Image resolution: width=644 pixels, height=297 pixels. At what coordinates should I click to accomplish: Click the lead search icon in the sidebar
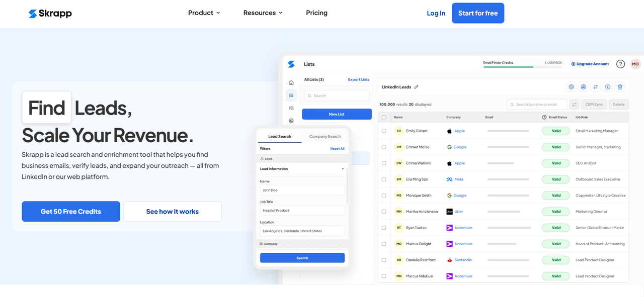[291, 108]
